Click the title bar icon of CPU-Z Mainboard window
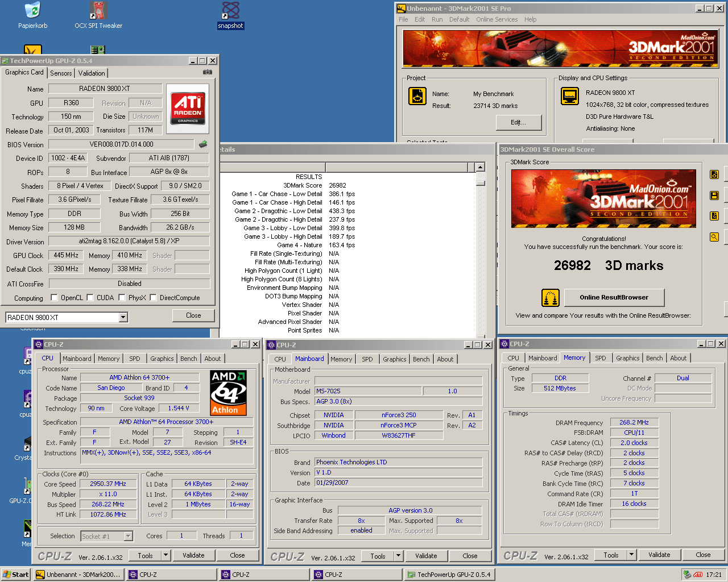Viewport: 728px width, 582px height. (x=271, y=345)
